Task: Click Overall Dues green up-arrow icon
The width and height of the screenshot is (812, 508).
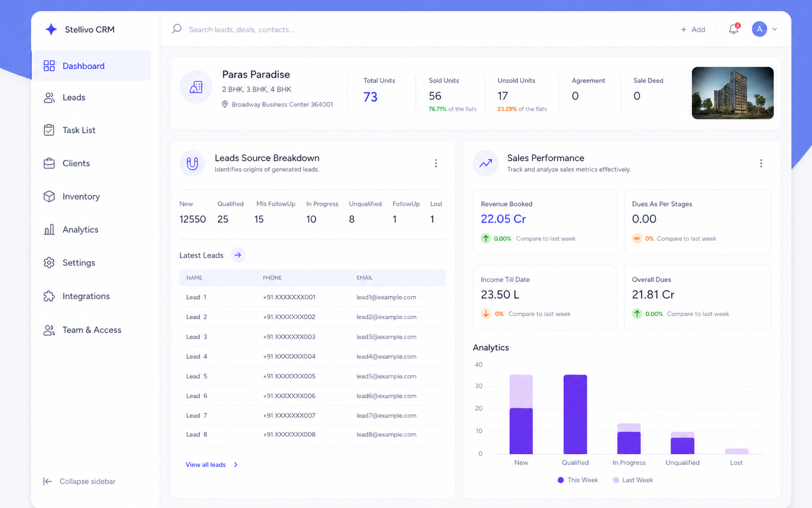Action: (637, 313)
